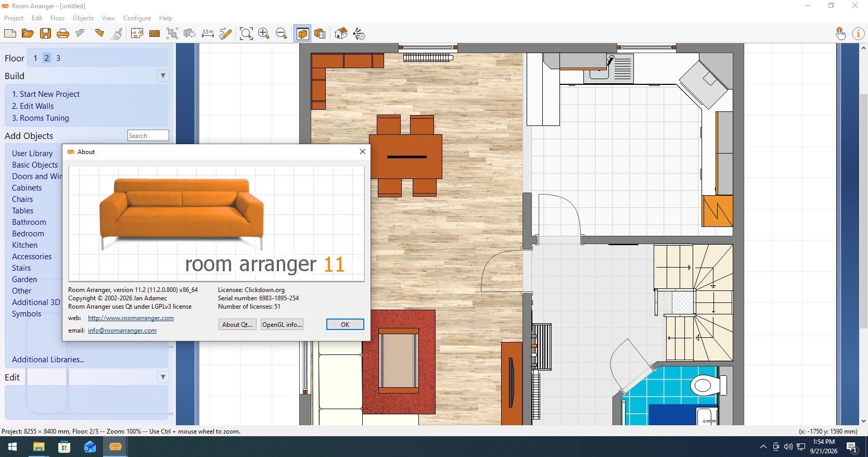Click the Add Objects Search field
868x457 pixels.
148,135
